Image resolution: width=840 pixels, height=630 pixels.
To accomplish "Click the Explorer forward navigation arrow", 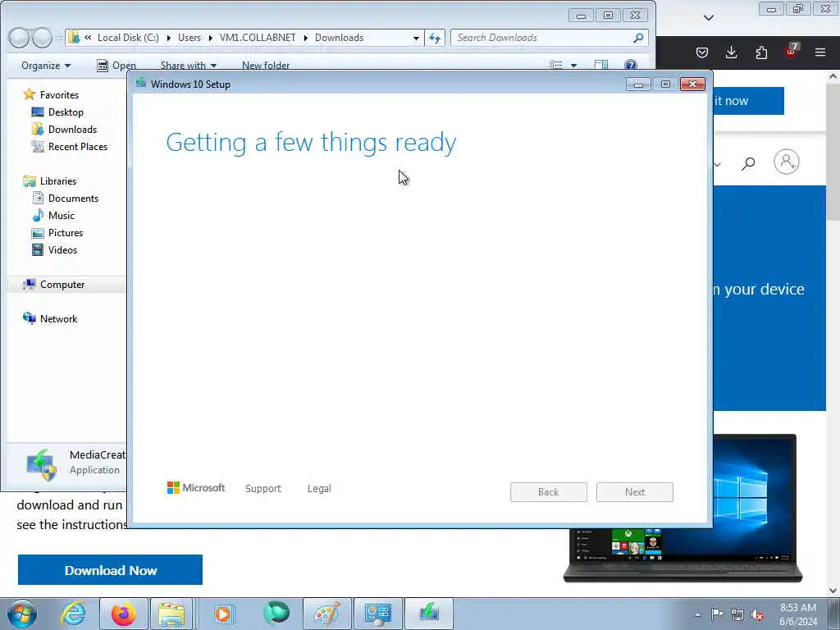I will pos(42,38).
